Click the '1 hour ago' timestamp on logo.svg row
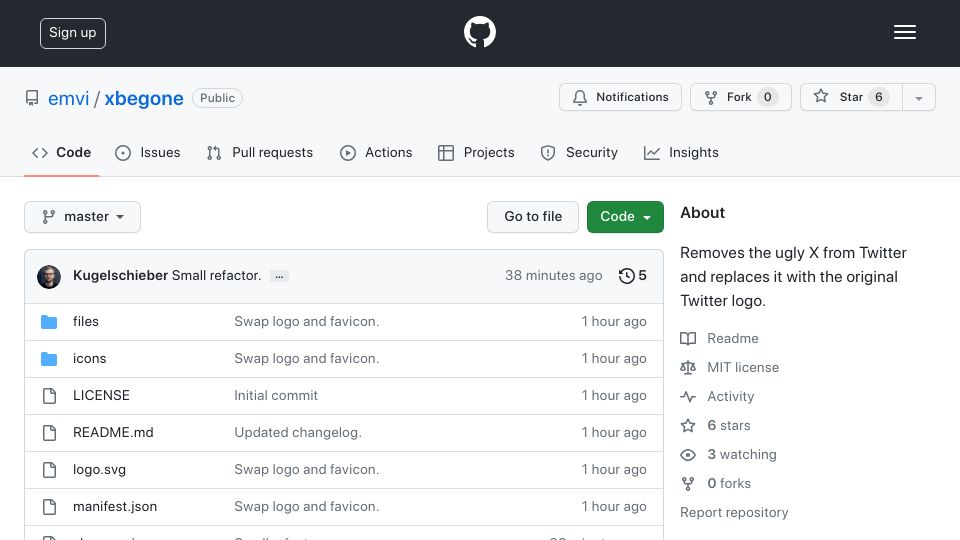Image resolution: width=960 pixels, height=540 pixels. click(x=613, y=470)
